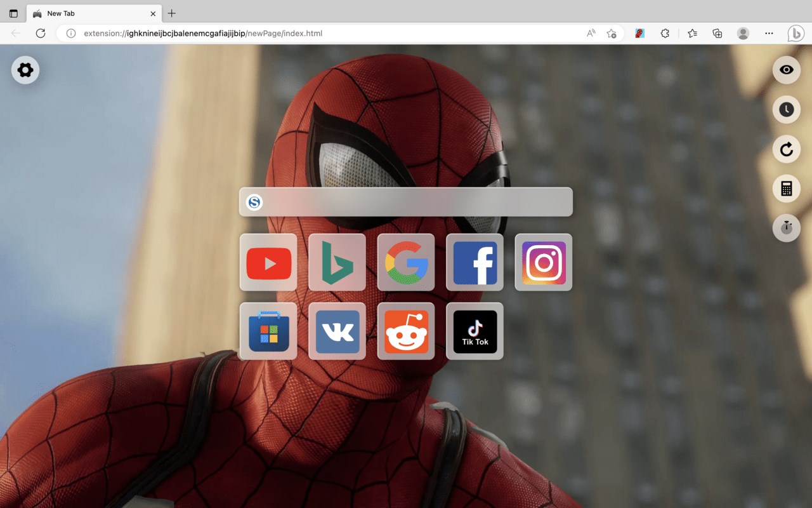Open the browser Settings and more menu
812x508 pixels.
[769, 33]
